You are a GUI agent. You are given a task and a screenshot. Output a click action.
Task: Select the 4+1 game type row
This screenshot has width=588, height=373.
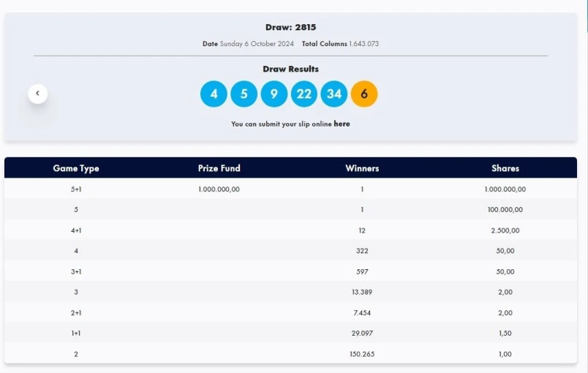point(76,230)
